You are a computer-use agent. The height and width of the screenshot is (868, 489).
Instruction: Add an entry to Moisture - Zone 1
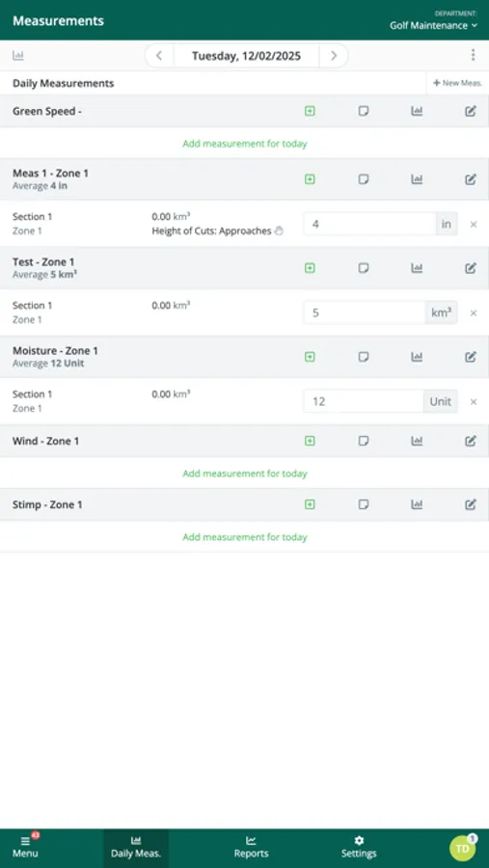point(310,357)
